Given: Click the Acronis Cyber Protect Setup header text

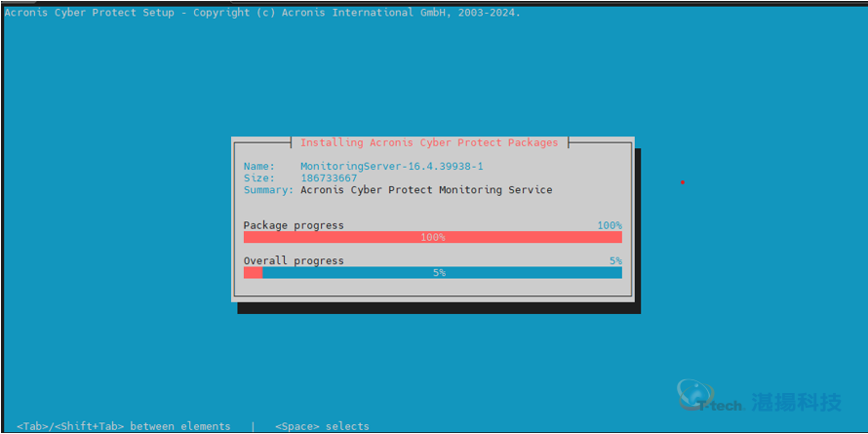Looking at the screenshot, I should tap(262, 13).
